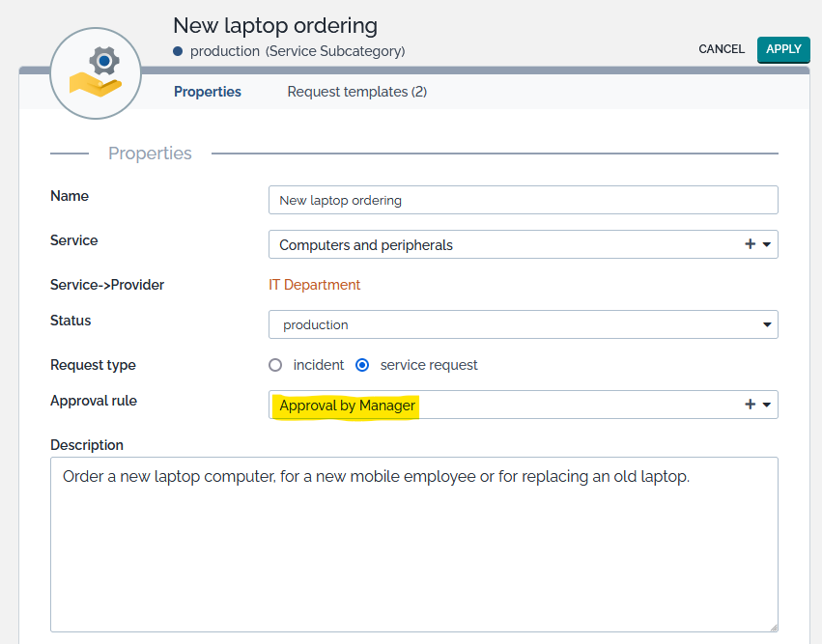822x644 pixels.
Task: Click the plus icon in Service field
Action: (x=750, y=245)
